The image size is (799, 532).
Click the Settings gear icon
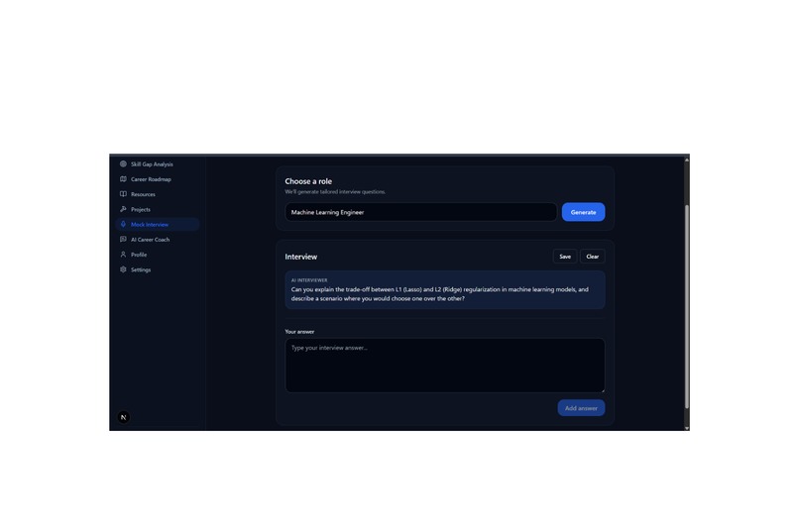123,269
